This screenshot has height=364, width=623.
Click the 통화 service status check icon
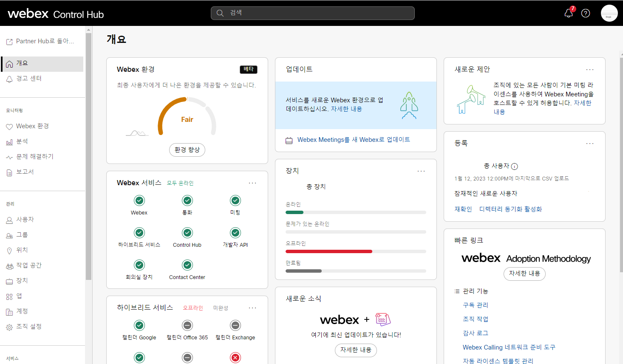[x=187, y=200]
